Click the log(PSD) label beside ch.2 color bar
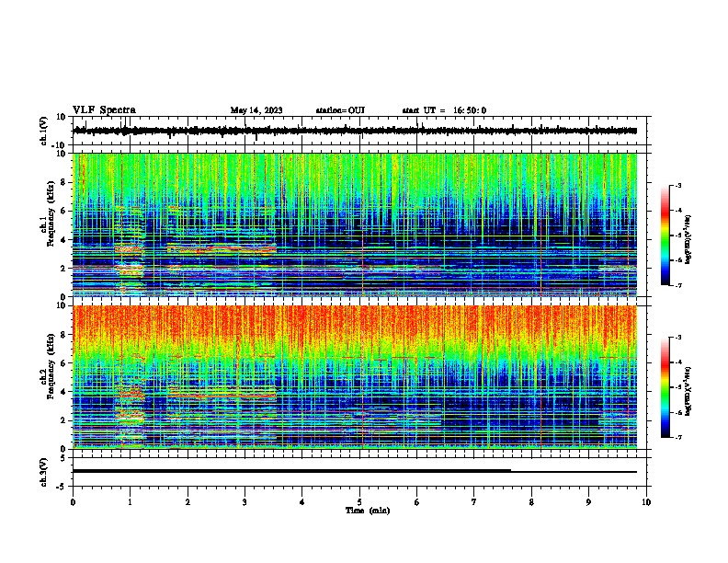The height and width of the screenshot is (563, 728). point(688,391)
